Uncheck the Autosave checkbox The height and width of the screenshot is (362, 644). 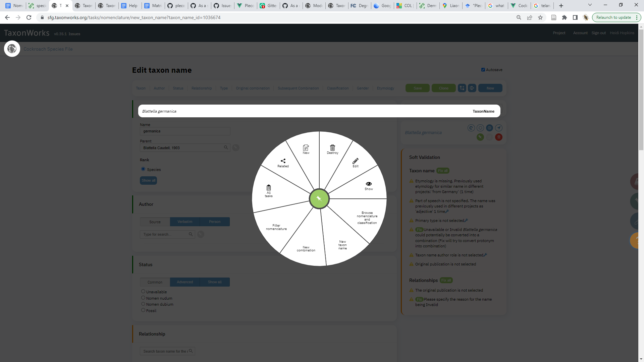pos(483,69)
